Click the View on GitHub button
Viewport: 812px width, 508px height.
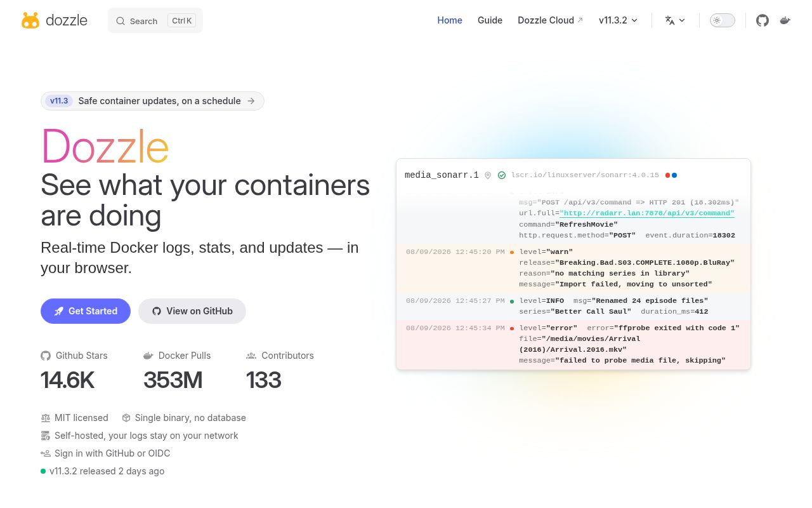point(192,311)
